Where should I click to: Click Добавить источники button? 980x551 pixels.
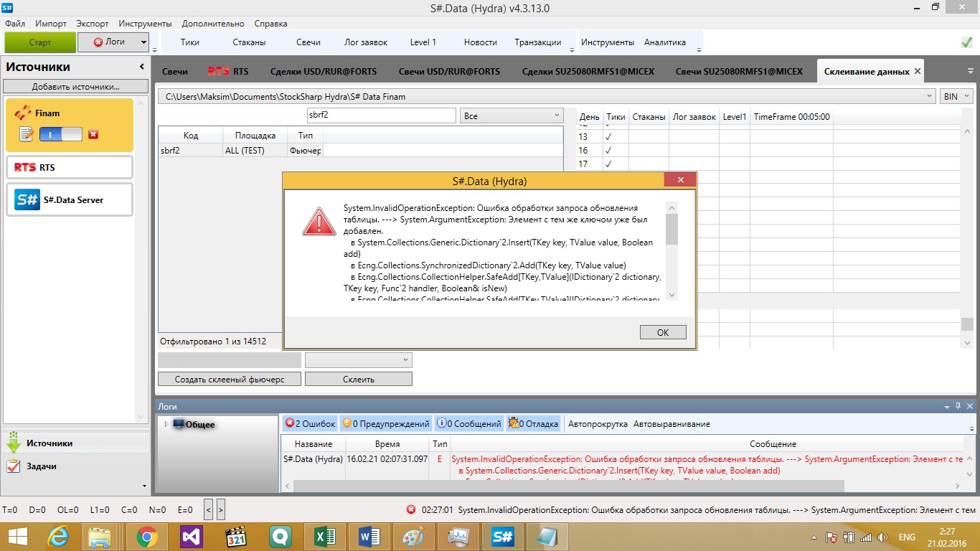coord(75,87)
